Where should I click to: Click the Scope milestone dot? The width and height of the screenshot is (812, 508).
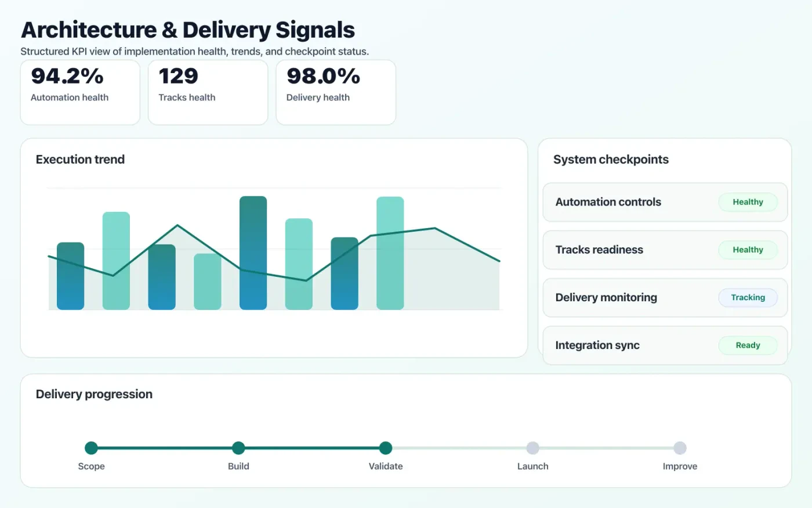[x=91, y=448]
